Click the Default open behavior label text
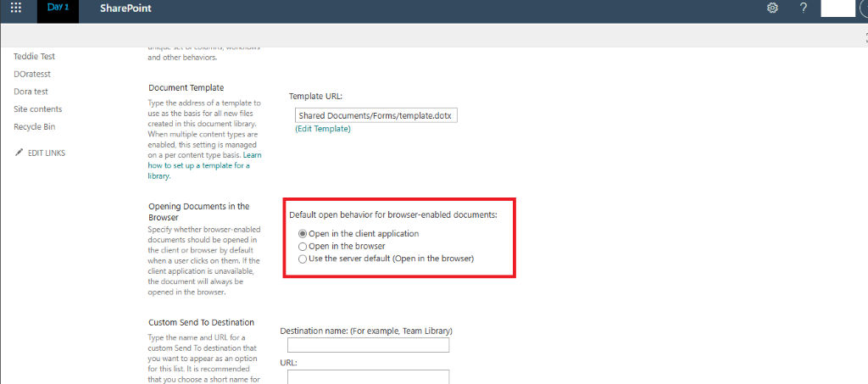The height and width of the screenshot is (384, 868). click(393, 214)
